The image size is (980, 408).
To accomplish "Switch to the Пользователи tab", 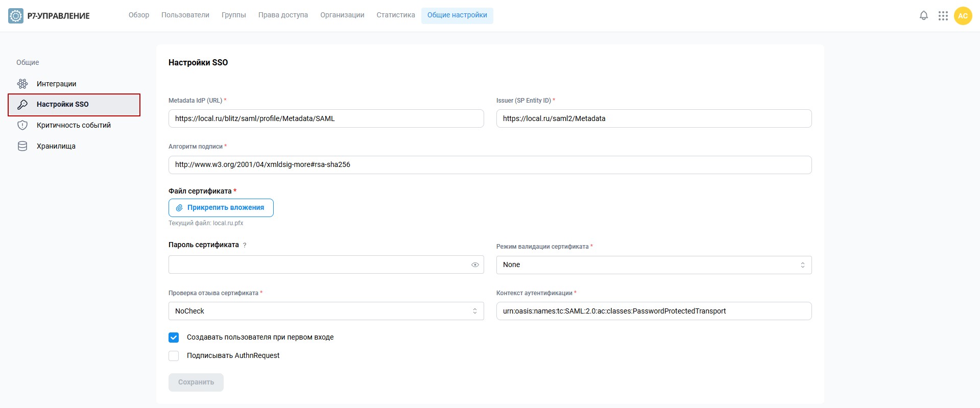I will point(185,15).
